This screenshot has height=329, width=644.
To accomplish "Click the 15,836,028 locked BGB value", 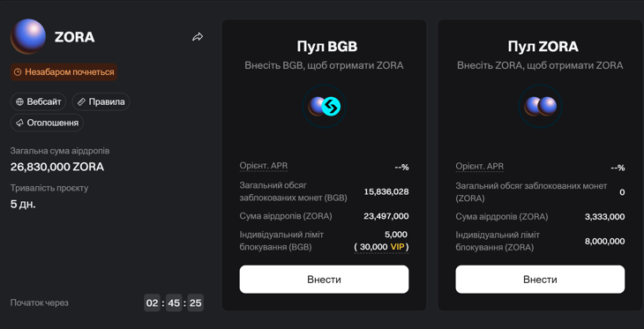I will coord(386,191).
